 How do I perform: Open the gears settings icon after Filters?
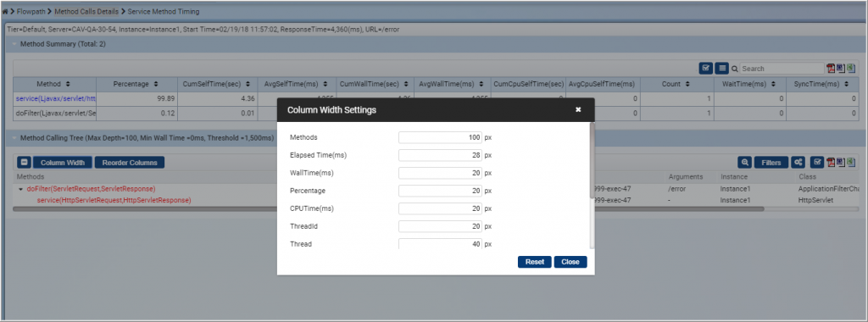(798, 162)
